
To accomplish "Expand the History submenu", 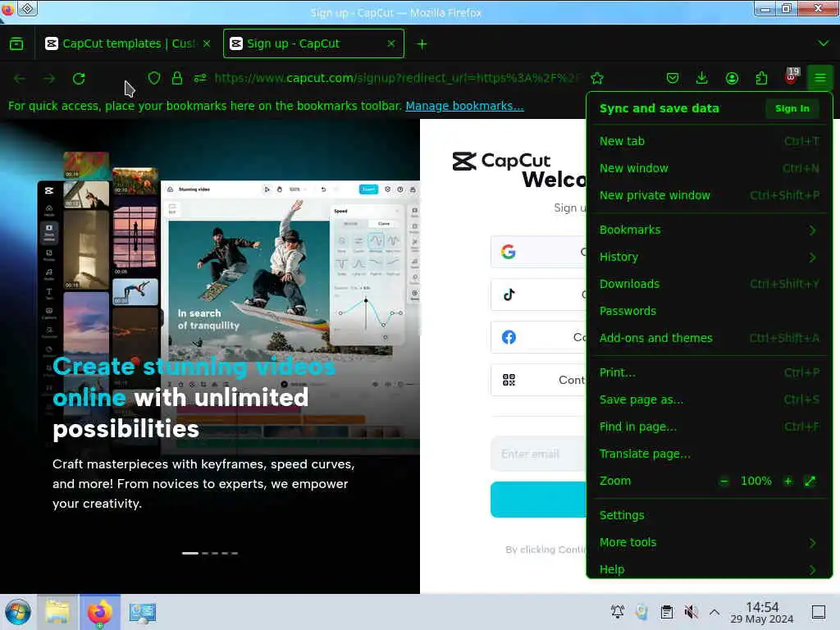I will [x=710, y=257].
